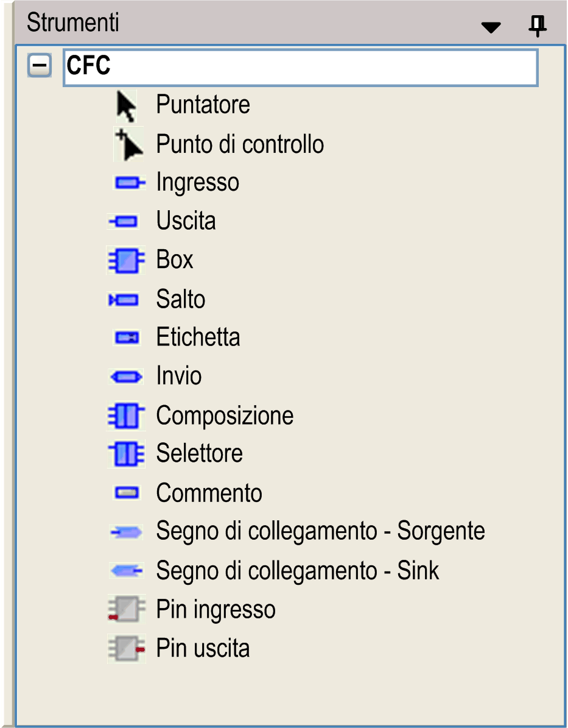Screen dimensions: 568x728
Task: Click the Salto jump icon
Action: 124,300
